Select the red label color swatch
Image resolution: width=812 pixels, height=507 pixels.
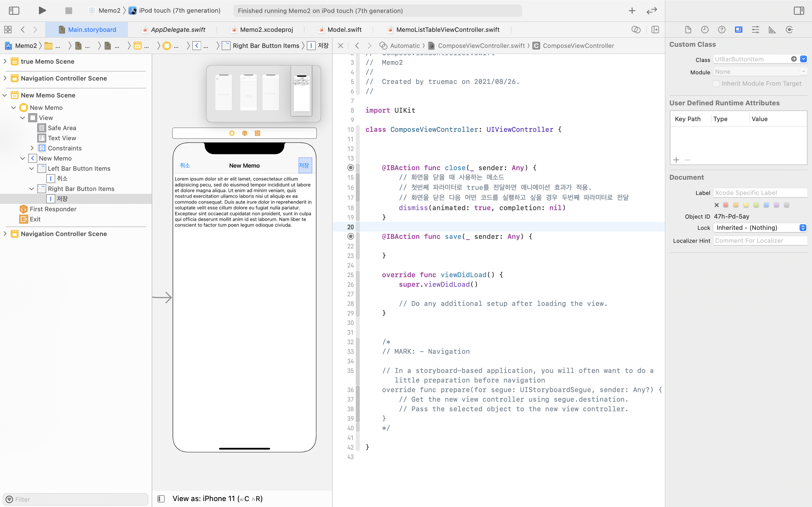[726, 205]
